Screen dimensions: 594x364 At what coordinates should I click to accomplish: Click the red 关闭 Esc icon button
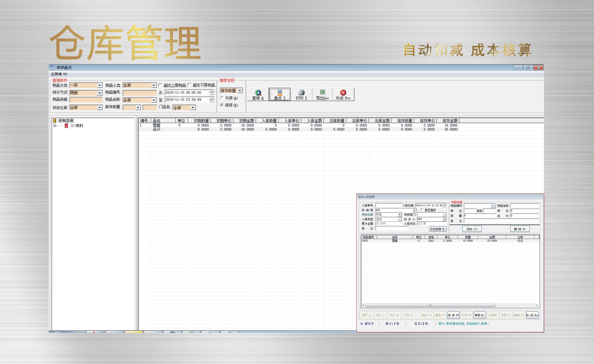[343, 94]
